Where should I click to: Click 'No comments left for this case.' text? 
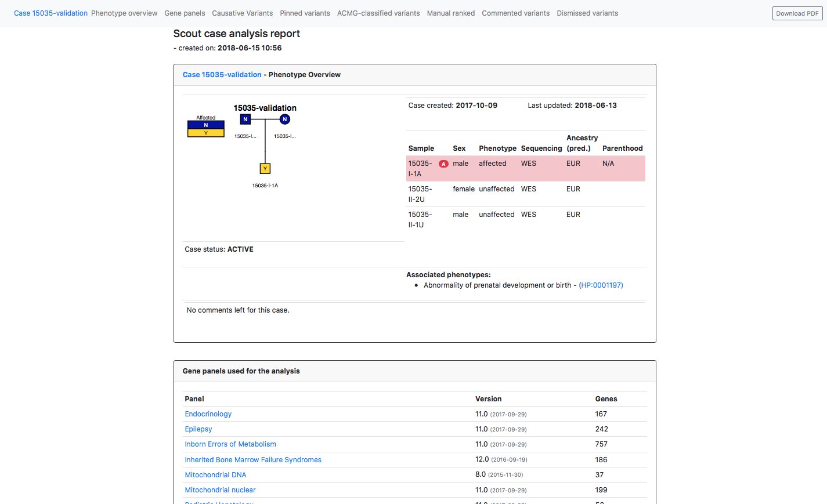[238, 310]
